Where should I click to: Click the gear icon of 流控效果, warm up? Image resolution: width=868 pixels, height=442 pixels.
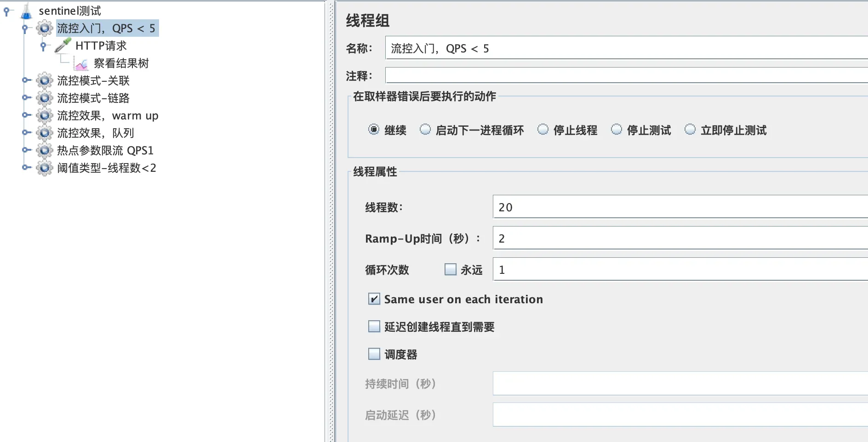click(45, 115)
